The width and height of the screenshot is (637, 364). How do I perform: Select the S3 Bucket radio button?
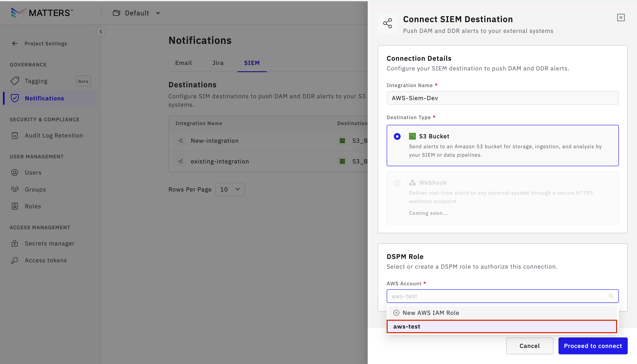[x=397, y=136]
